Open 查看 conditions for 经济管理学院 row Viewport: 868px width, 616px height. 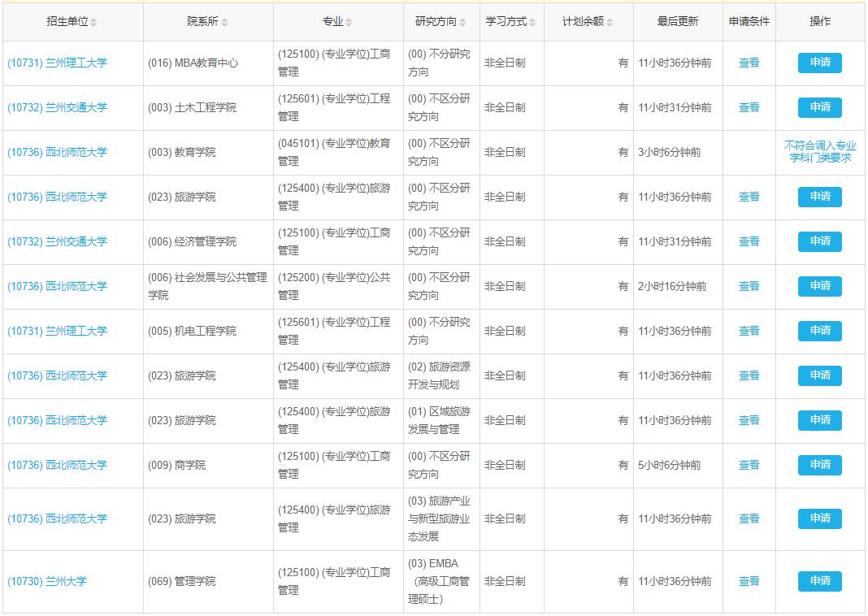pyautogui.click(x=749, y=241)
